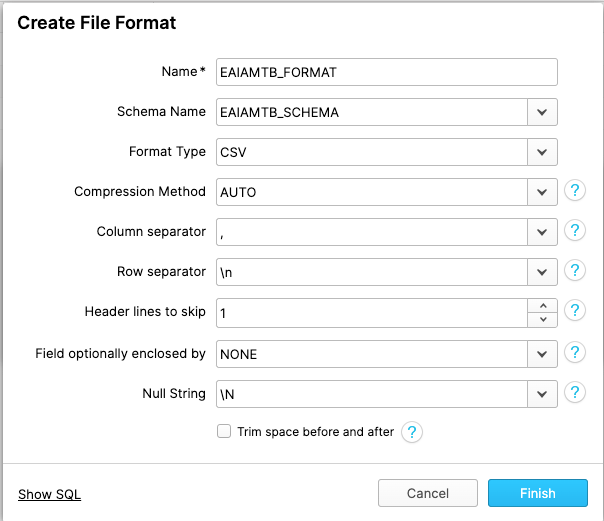Open help for Field optionally enclosed by
Viewport: 604px width, 521px height.
575,353
